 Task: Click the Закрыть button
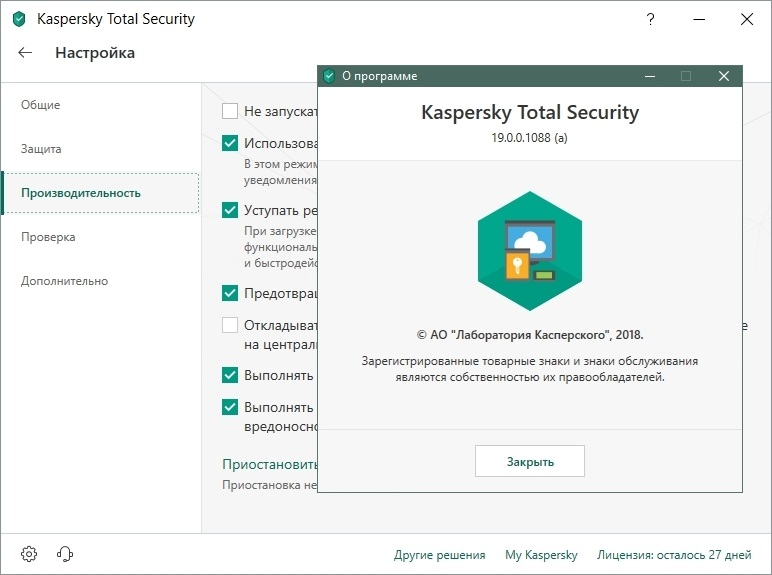(530, 461)
